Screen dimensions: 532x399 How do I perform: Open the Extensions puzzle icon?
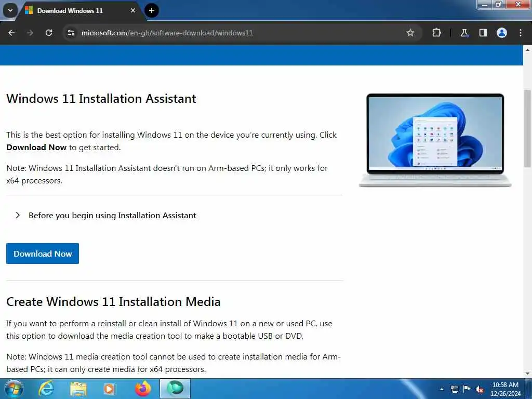(x=436, y=33)
